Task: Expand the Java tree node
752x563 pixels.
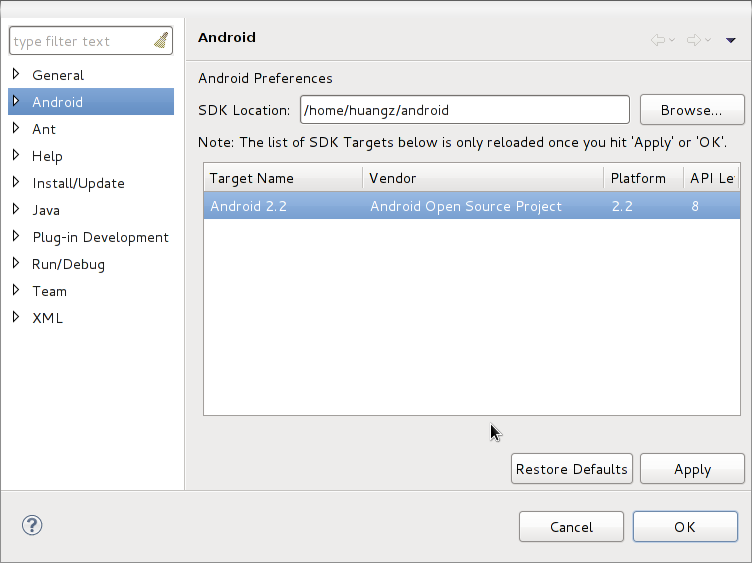Action: (x=16, y=209)
